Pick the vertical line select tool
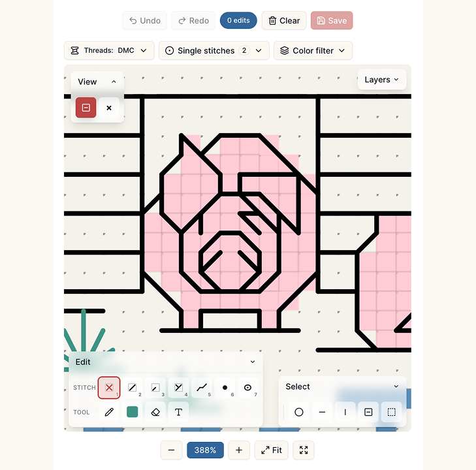Viewport: 476px width, 470px height. 345,412
